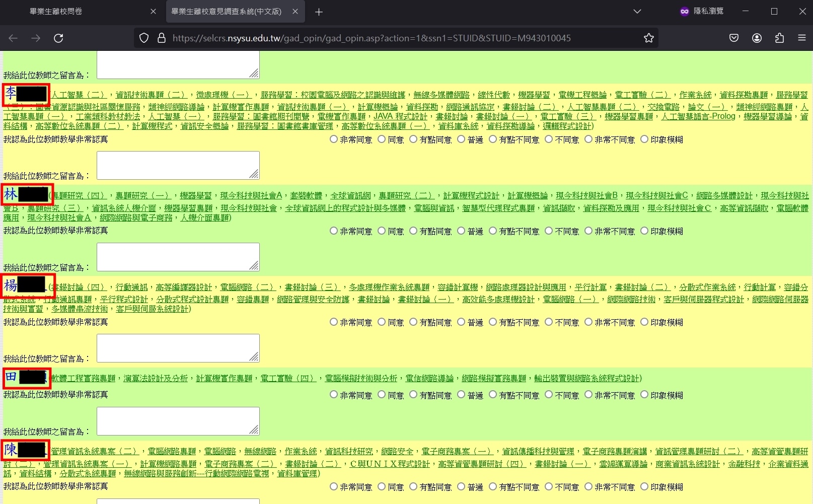Open the Firefox application menu
Screen dimensions: 813x504
pyautogui.click(x=802, y=38)
